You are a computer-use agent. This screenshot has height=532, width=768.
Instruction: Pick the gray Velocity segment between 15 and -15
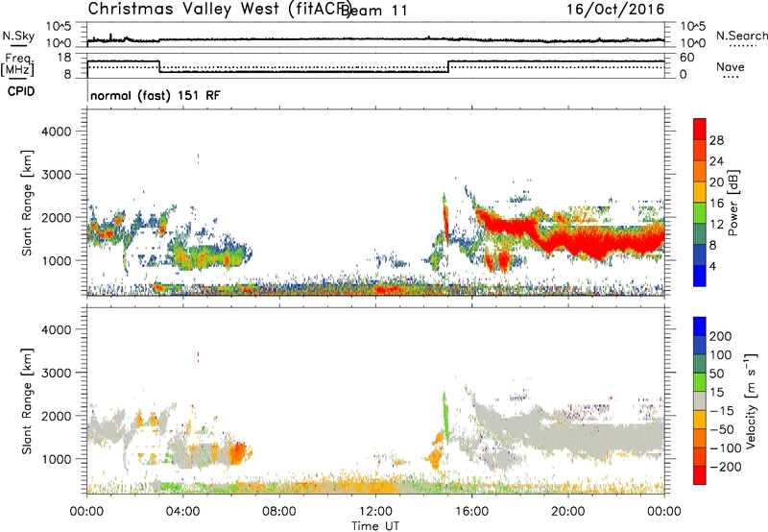click(700, 401)
